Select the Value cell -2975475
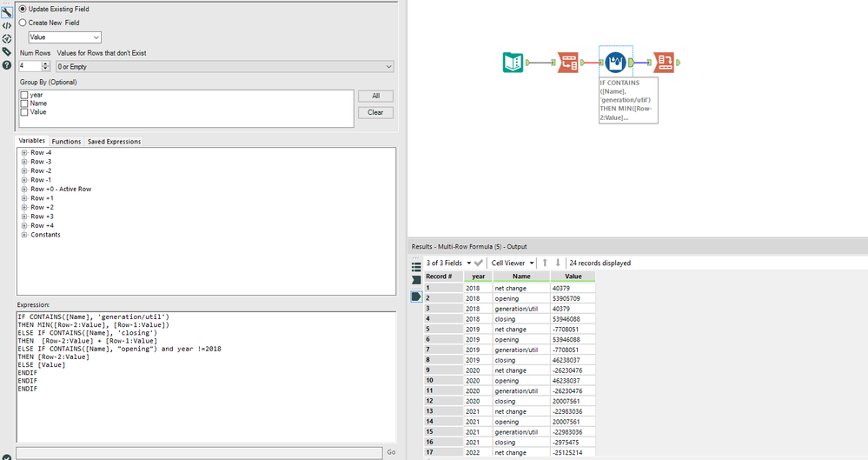 573,443
